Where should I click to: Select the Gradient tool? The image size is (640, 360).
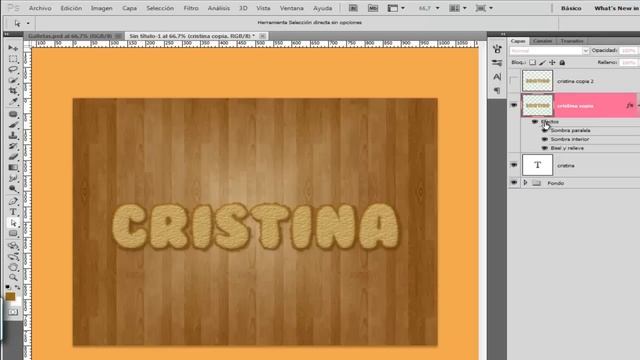coord(13,167)
